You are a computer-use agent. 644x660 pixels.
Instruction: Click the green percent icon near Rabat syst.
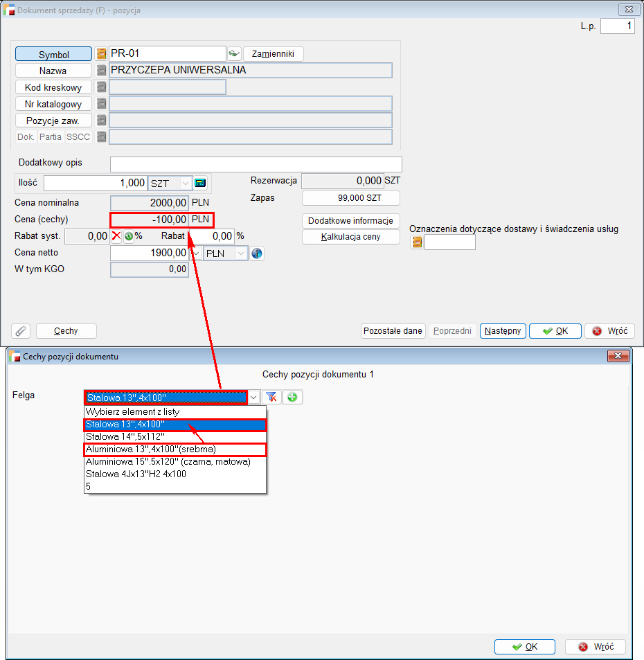[x=129, y=236]
